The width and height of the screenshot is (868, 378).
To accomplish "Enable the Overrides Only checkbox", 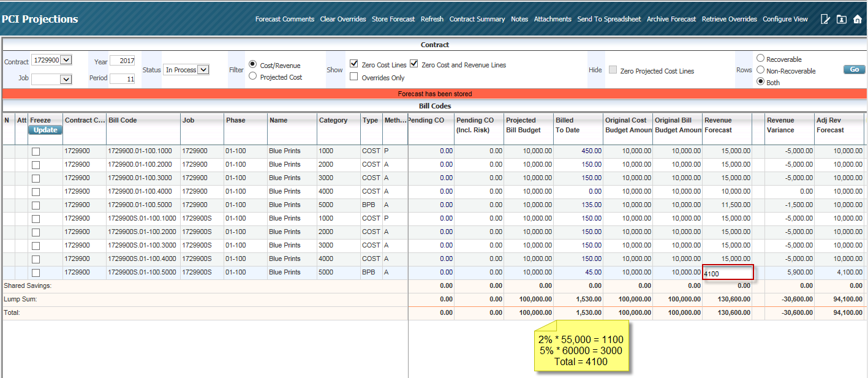I will (x=353, y=75).
